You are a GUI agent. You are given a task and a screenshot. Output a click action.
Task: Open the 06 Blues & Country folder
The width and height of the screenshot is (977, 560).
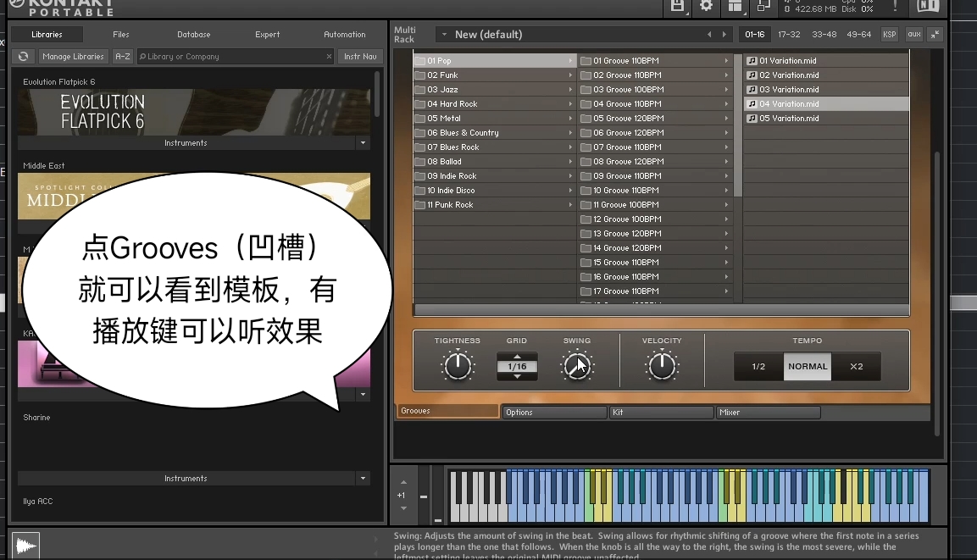[x=495, y=132]
